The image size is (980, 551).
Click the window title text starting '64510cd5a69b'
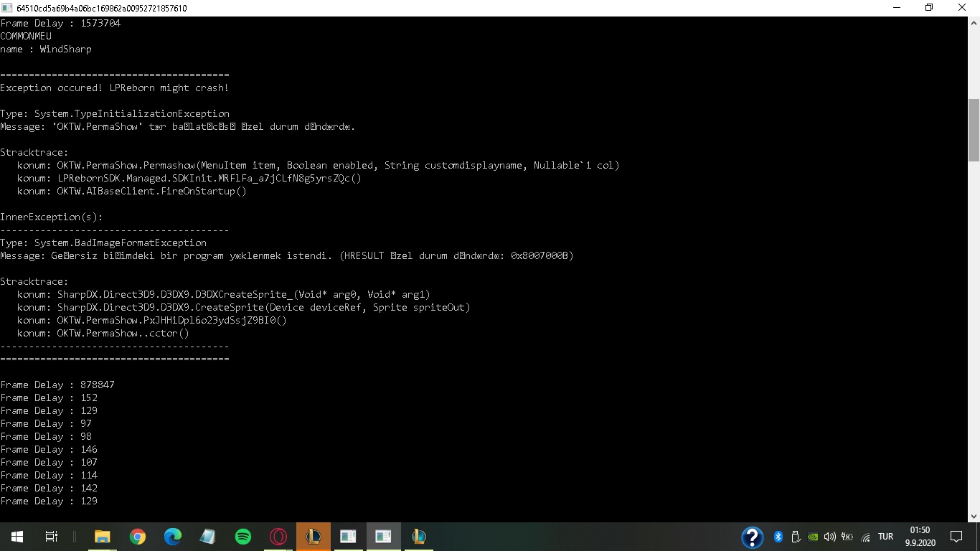coord(102,8)
